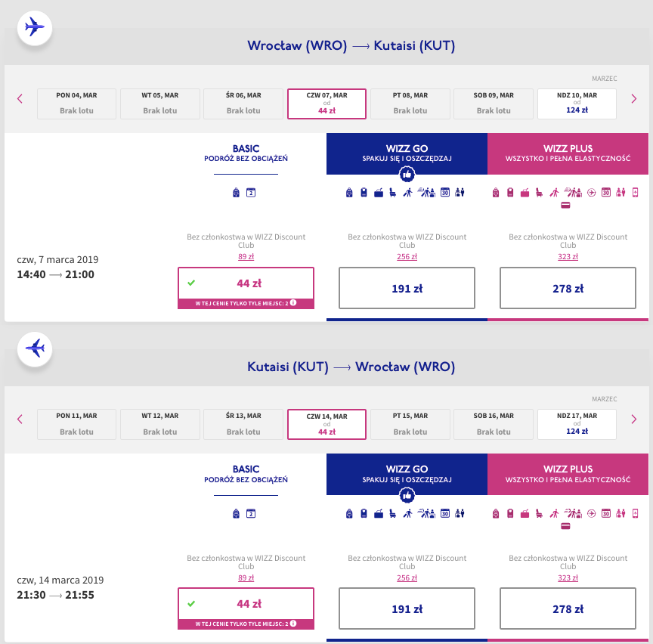The image size is (653, 644).
Task: Click outbound WIZZ GO backpack icon
Action: click(x=349, y=193)
